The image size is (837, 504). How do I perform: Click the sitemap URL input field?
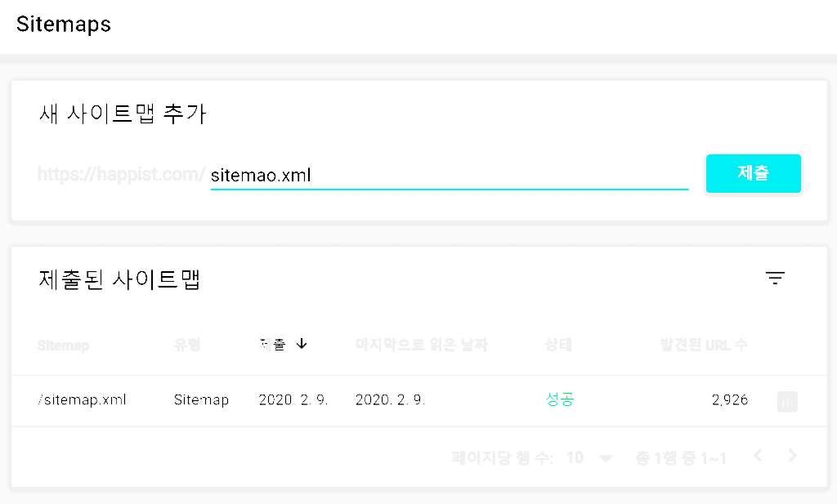point(449,175)
